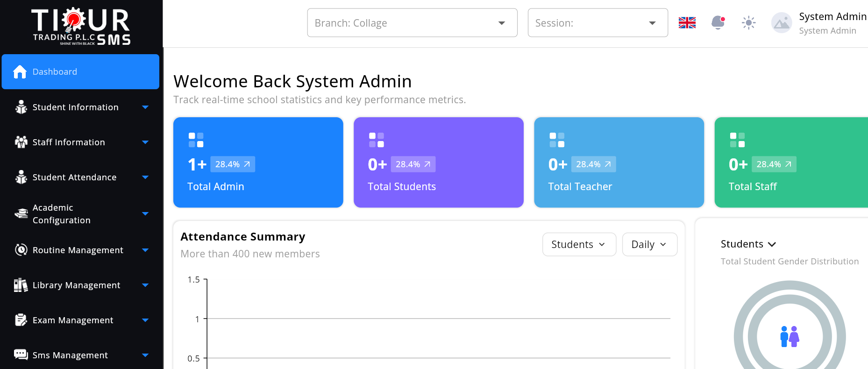Open the Routine Management menu
The height and width of the screenshot is (369, 868).
pyautogui.click(x=80, y=250)
